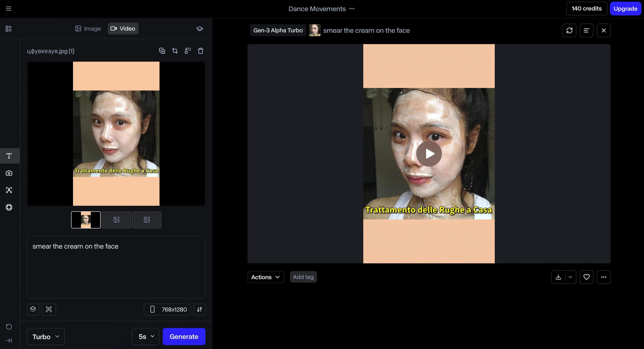Collapse the left panel arrow
The image size is (644, 349).
(9, 340)
